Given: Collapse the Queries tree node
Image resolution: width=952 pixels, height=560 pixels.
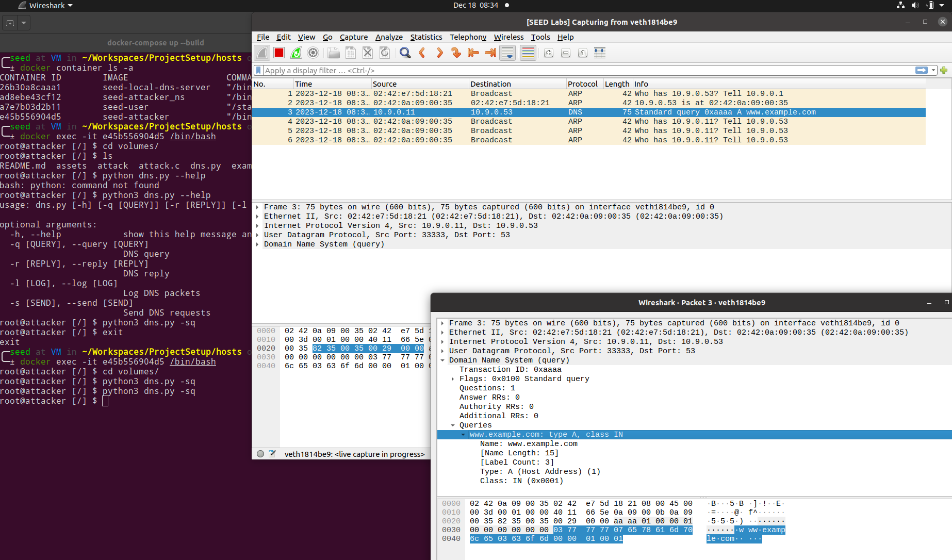Looking at the screenshot, I should pyautogui.click(x=453, y=425).
